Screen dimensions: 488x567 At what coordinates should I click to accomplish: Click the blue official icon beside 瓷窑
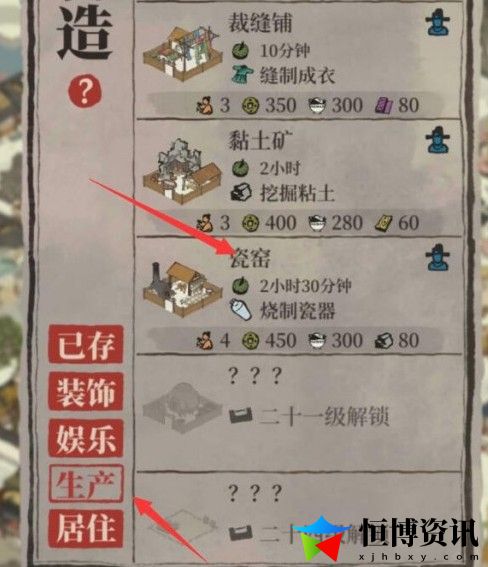click(438, 257)
